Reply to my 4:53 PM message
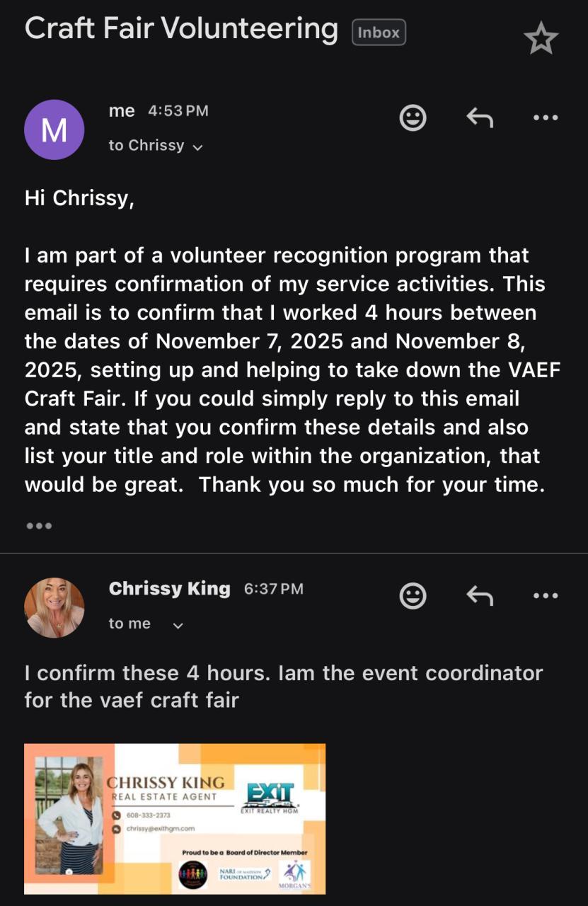The width and height of the screenshot is (588, 906). [480, 117]
